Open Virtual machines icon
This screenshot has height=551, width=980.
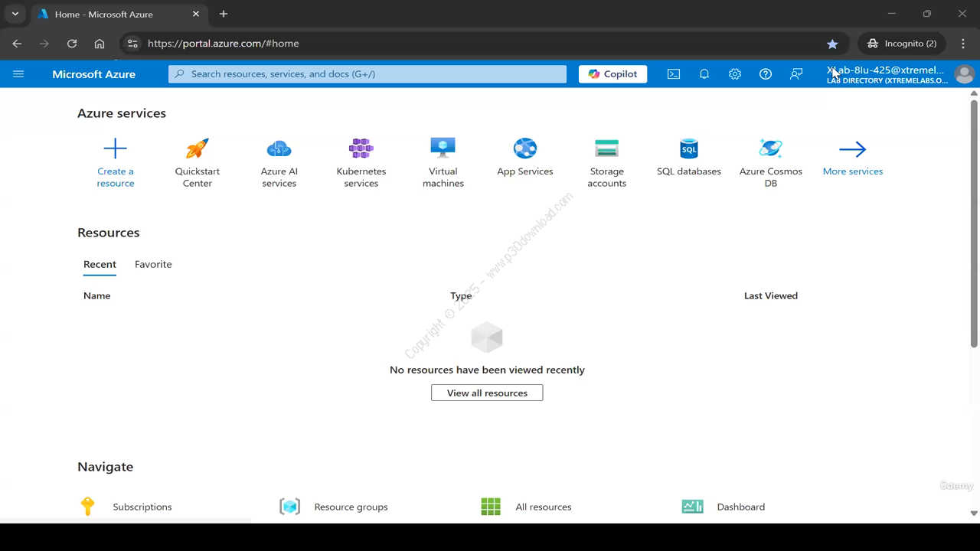coord(443,148)
